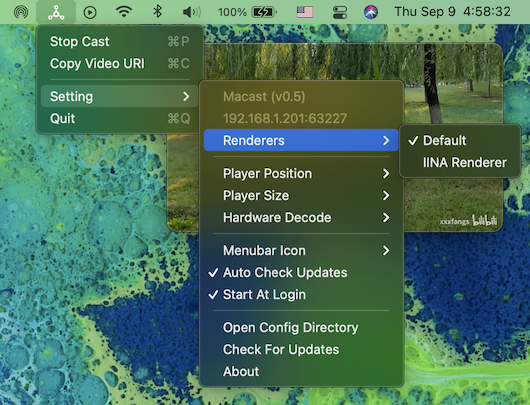Open the battery status icon
Viewport: 530px width, 405px height.
(264, 13)
